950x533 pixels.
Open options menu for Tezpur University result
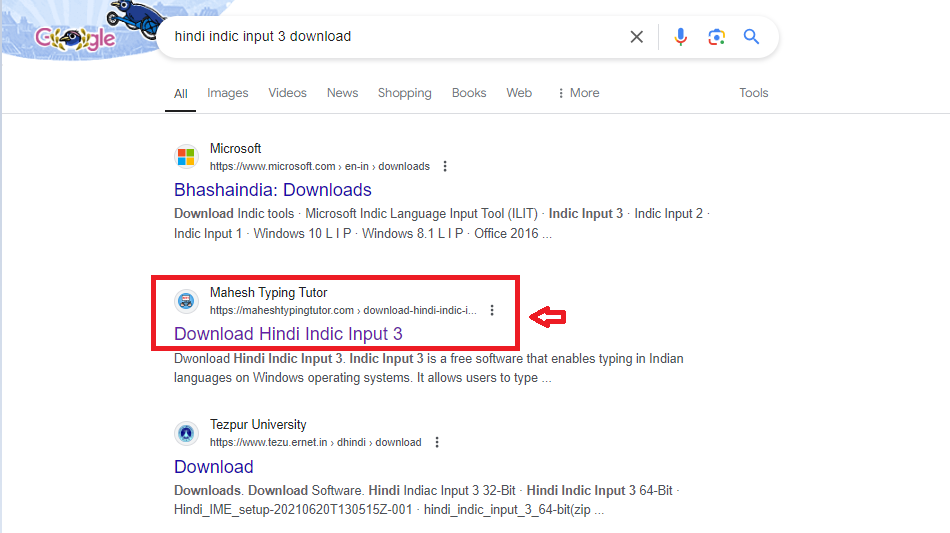(437, 442)
